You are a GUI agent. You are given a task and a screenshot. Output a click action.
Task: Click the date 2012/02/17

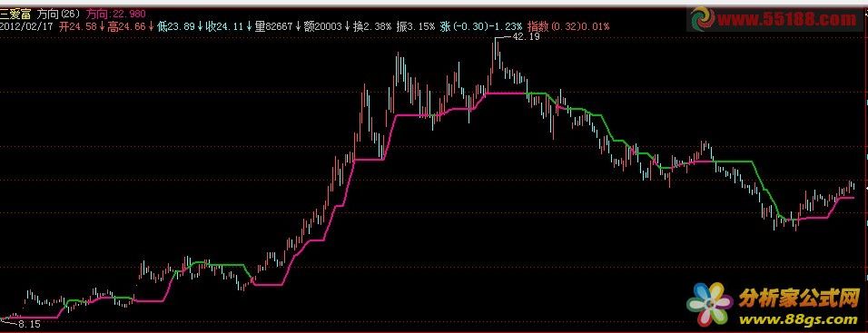[x=27, y=26]
